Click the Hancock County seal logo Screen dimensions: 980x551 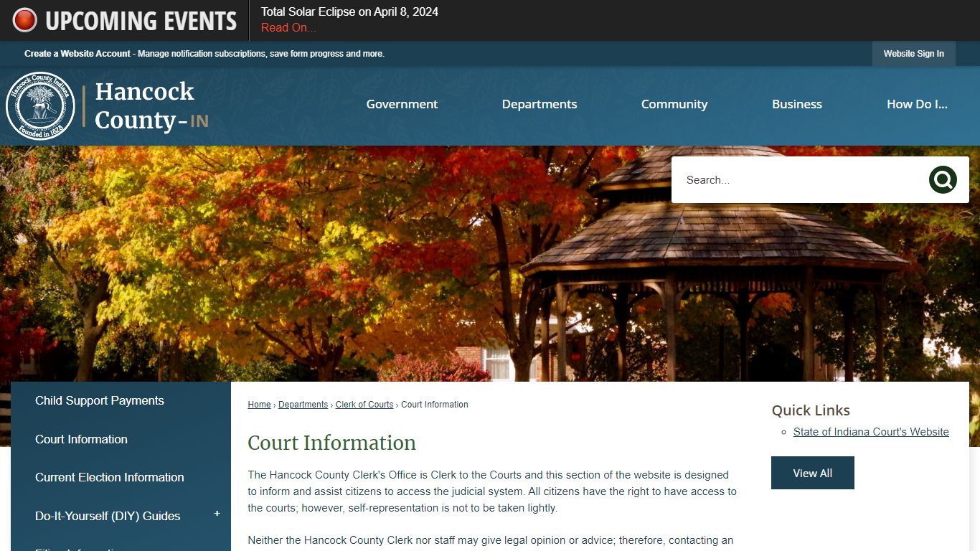[x=40, y=106]
